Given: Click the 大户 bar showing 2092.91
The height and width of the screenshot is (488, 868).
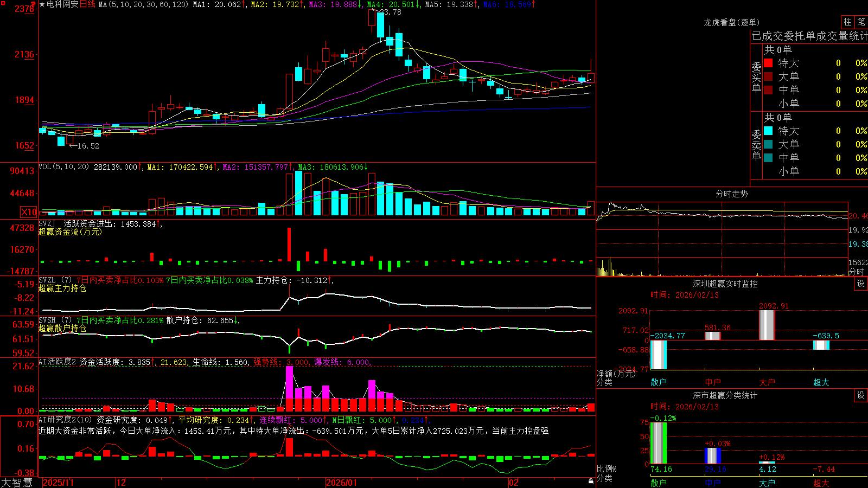Looking at the screenshot, I should point(767,325).
